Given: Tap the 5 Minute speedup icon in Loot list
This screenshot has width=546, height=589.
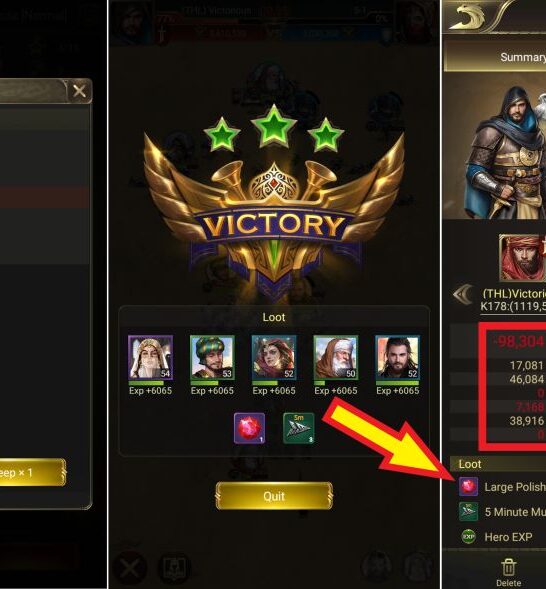Looking at the screenshot, I should pyautogui.click(x=469, y=511).
